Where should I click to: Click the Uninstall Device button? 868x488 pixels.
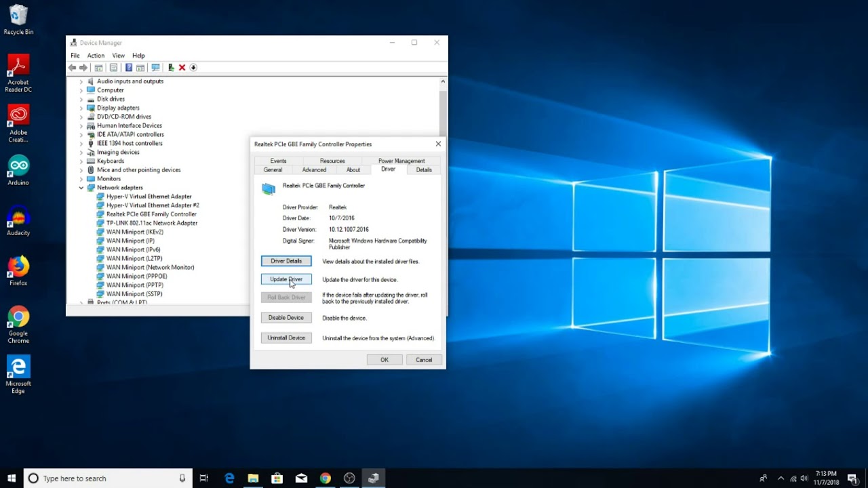coord(286,338)
